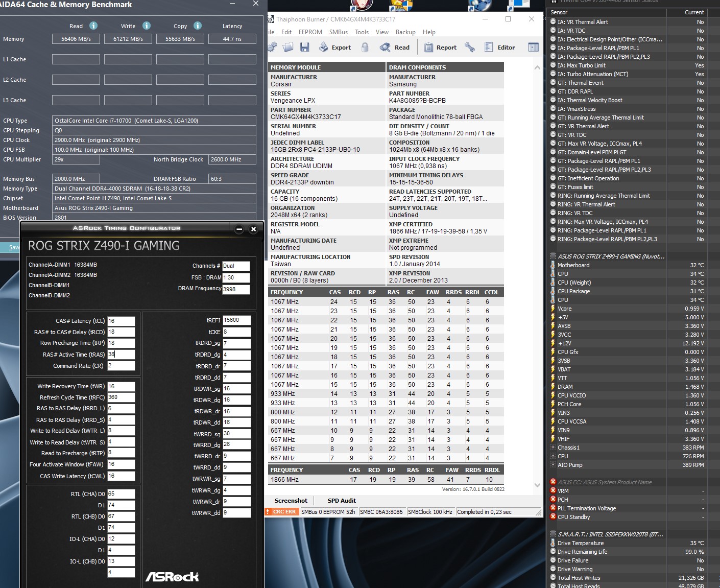Click the Command Rate (CR) field
The image size is (720, 588).
click(121, 366)
